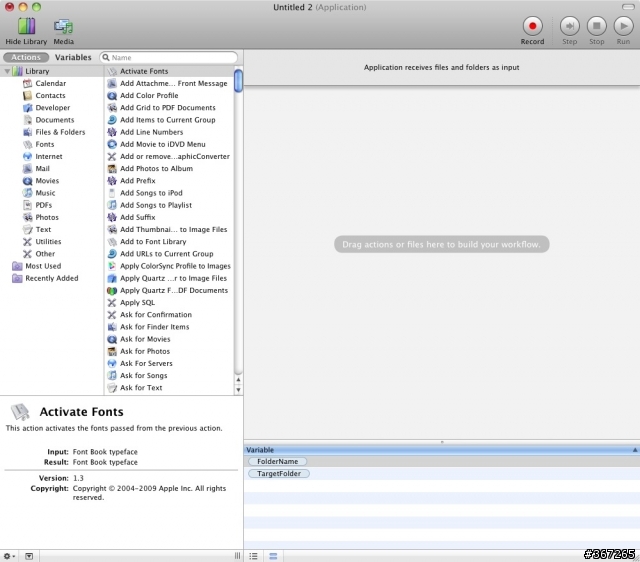The height and width of the screenshot is (562, 640).
Task: Click the actions list scroll down arrow
Action: pos(238,390)
